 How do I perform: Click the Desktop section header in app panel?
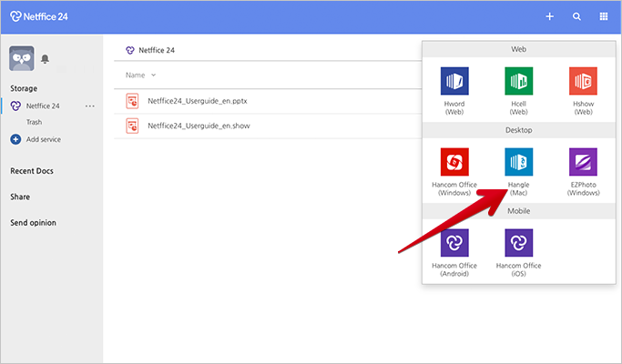coord(518,130)
